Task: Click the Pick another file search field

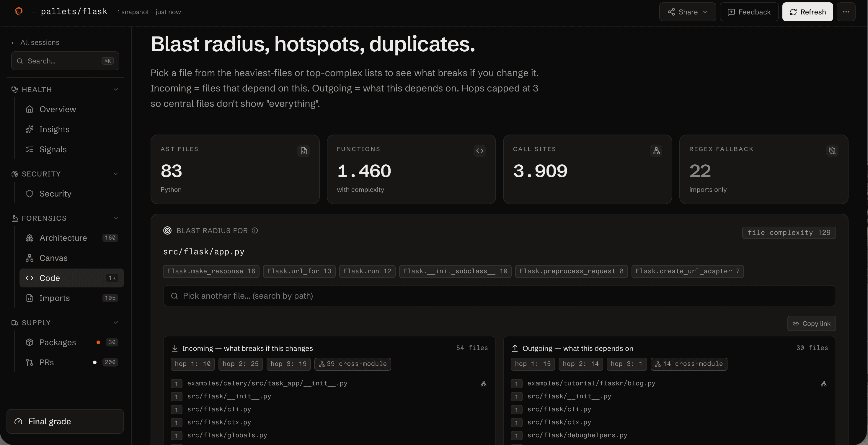Action: coord(499,296)
